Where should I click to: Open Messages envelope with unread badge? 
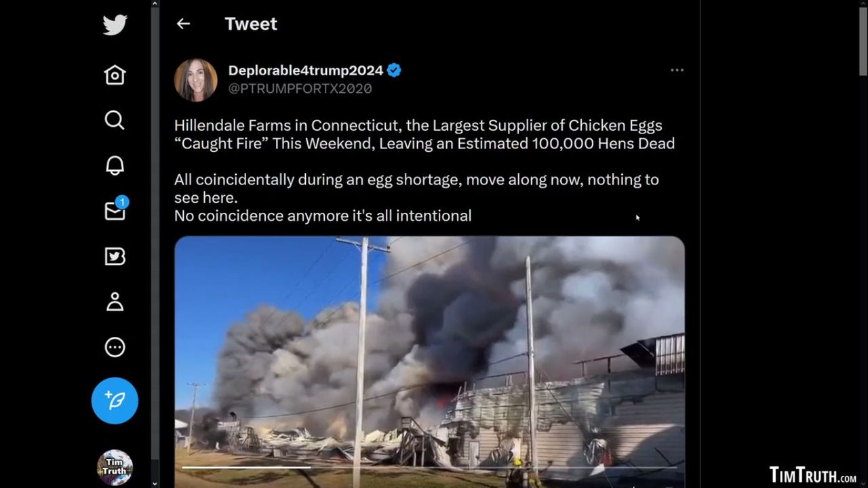pos(115,210)
